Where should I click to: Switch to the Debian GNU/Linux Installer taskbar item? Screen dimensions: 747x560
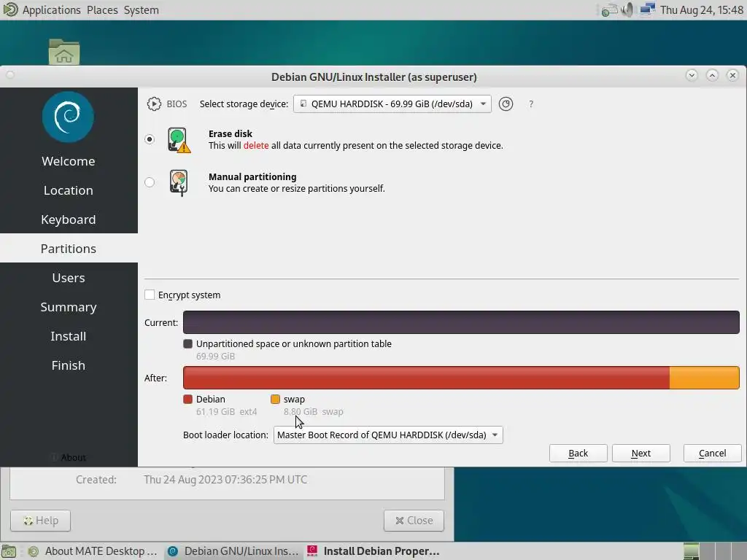[233, 551]
